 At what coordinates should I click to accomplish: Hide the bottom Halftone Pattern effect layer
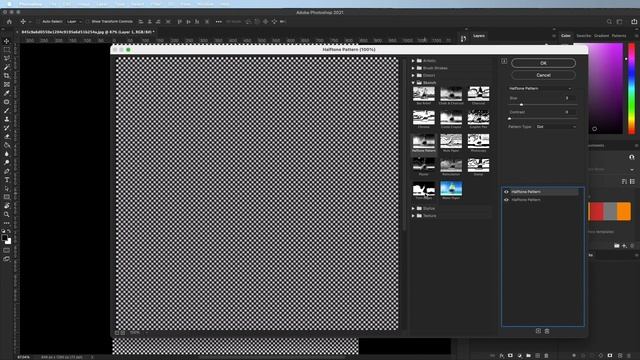click(506, 200)
